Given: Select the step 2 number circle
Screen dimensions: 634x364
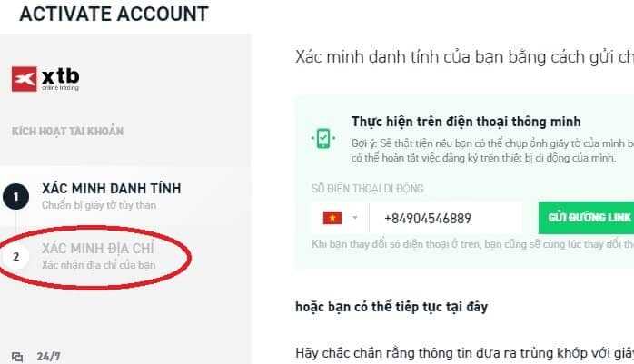Looking at the screenshot, I should 15,257.
